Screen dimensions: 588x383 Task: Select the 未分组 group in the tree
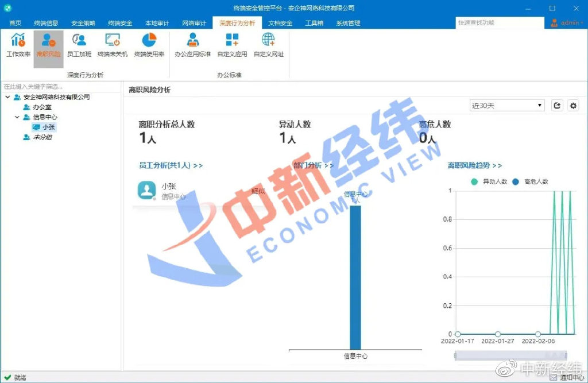[42, 137]
